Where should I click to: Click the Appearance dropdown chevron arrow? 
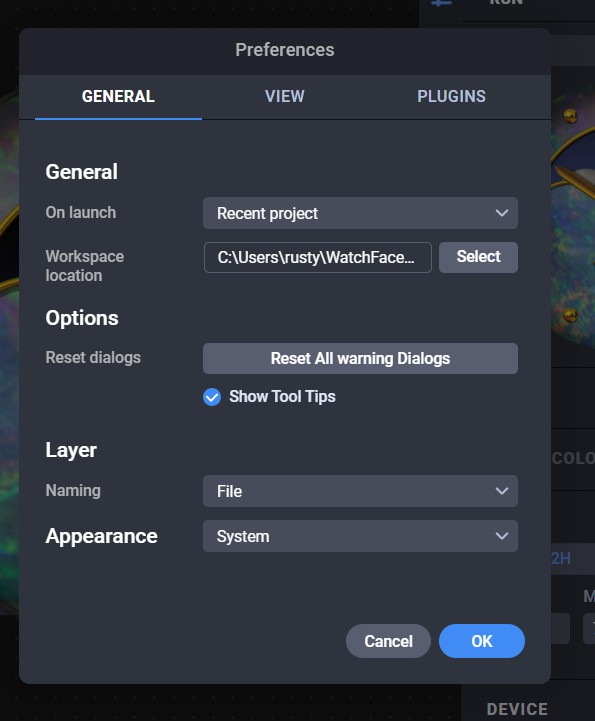coord(502,536)
